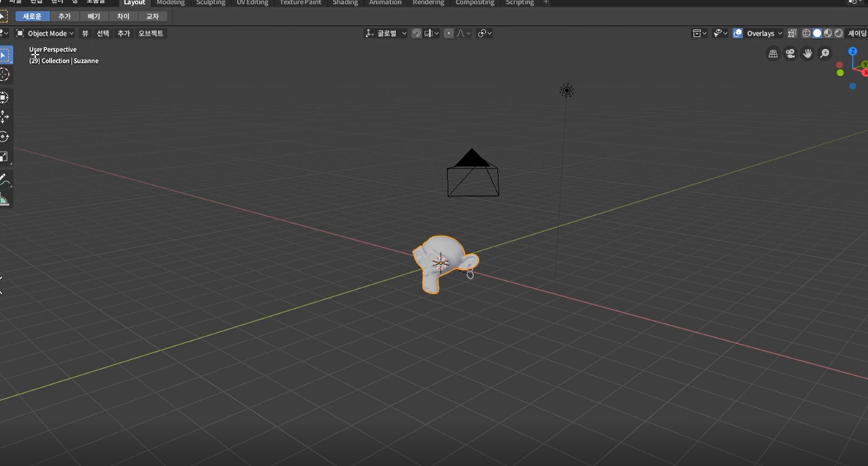The image size is (868, 466).
Task: Select the point light object in the viewport
Action: pos(566,91)
